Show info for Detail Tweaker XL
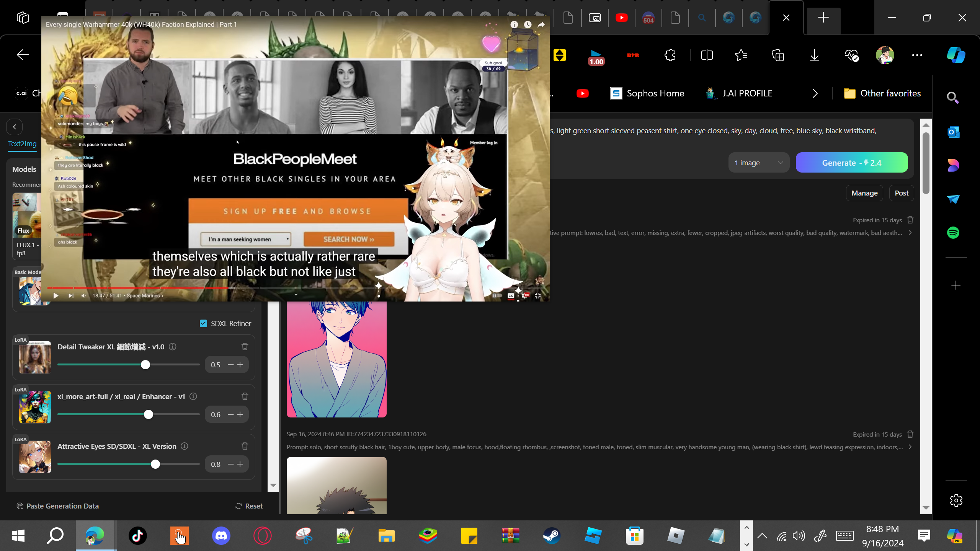 (173, 347)
